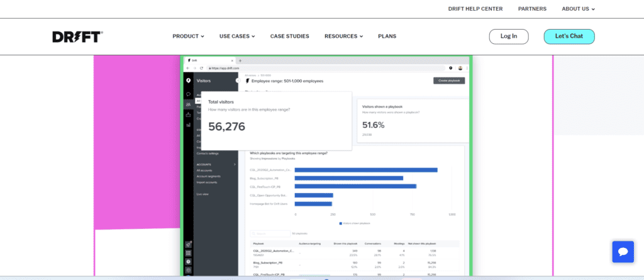Select All accounts in sidebar
This screenshot has width=644, height=280.
204,171
